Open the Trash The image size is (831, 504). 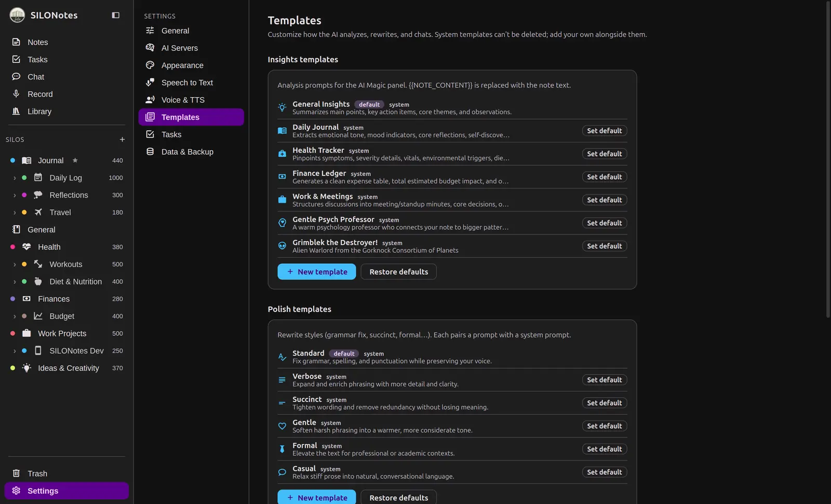(x=66, y=473)
